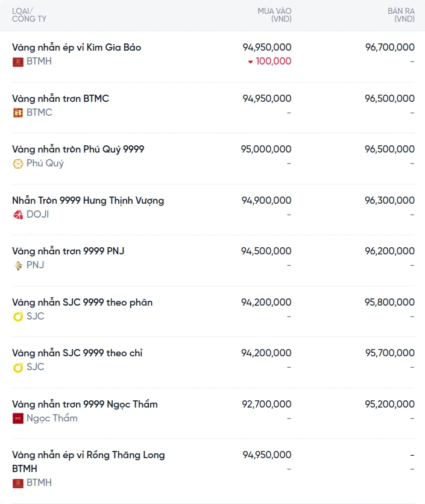Select Vàng nhẫn tròn Phú Quý 9999
This screenshot has height=504, width=425.
pos(78,149)
